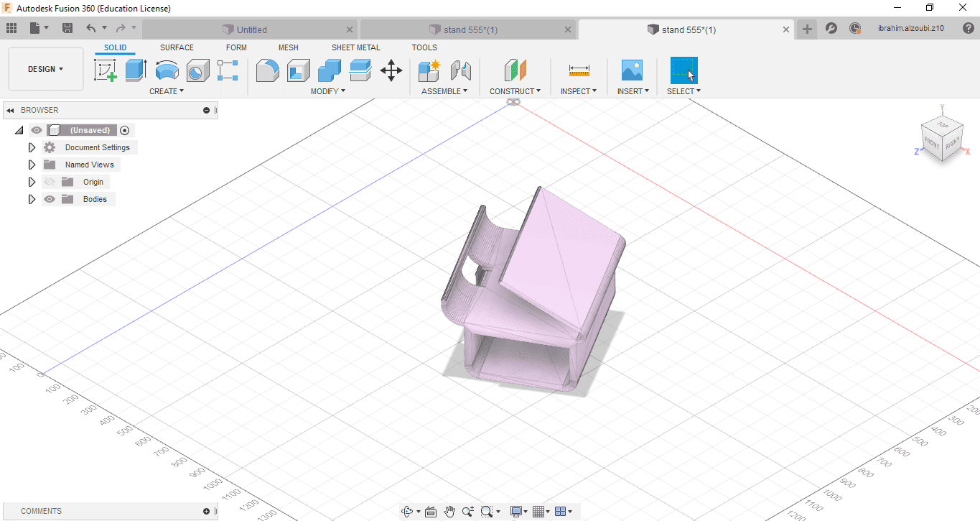Expand the Document Settings node
Screen dimensions: 980x521
32,147
